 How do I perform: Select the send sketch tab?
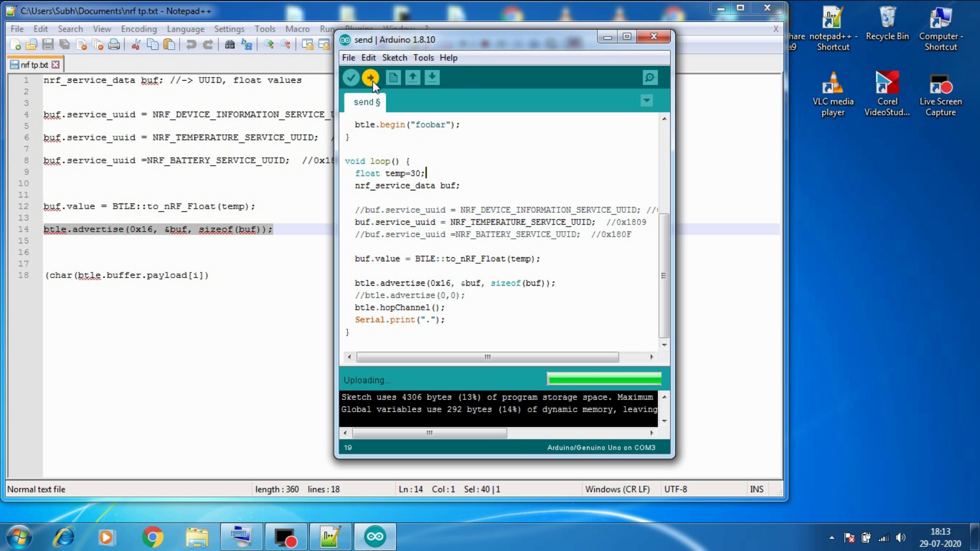366,102
